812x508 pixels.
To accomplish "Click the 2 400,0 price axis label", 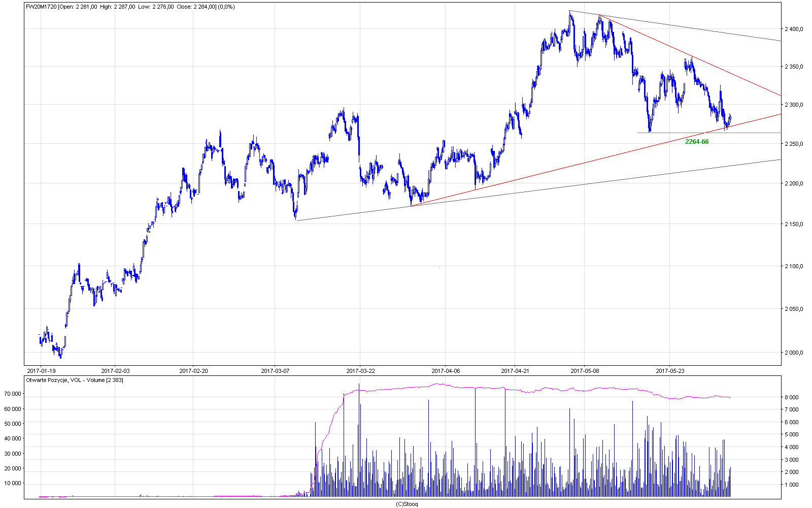I will pos(794,29).
